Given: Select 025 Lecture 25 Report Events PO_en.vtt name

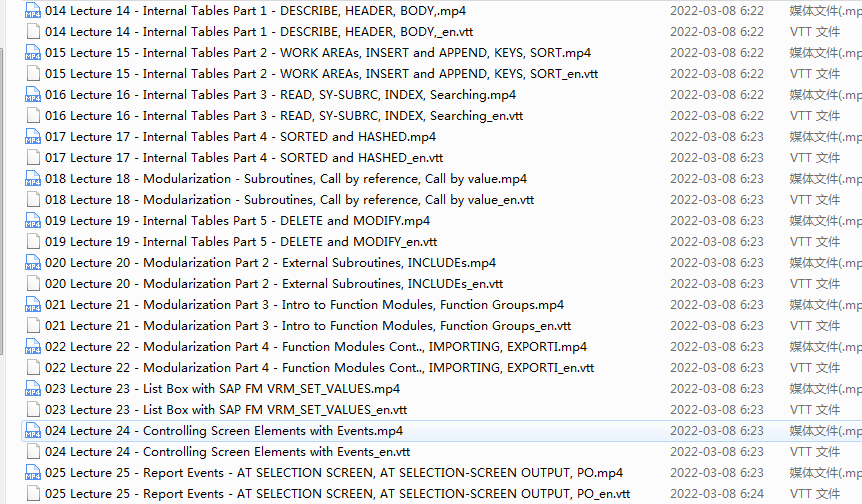Looking at the screenshot, I should click(x=338, y=493).
